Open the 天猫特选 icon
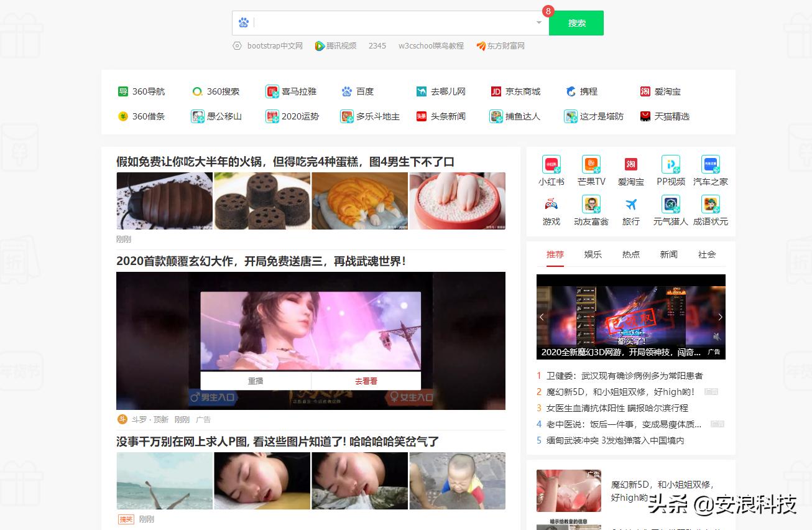The height and width of the screenshot is (530, 812). point(663,116)
